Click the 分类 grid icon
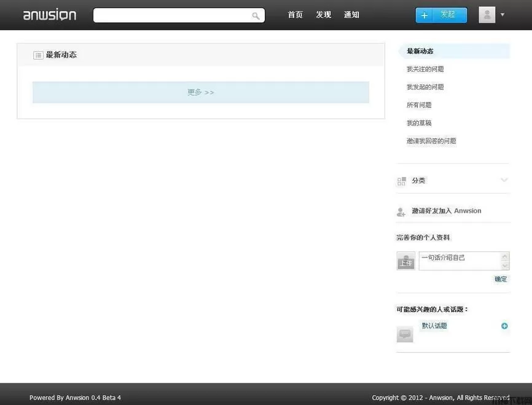 [401, 181]
